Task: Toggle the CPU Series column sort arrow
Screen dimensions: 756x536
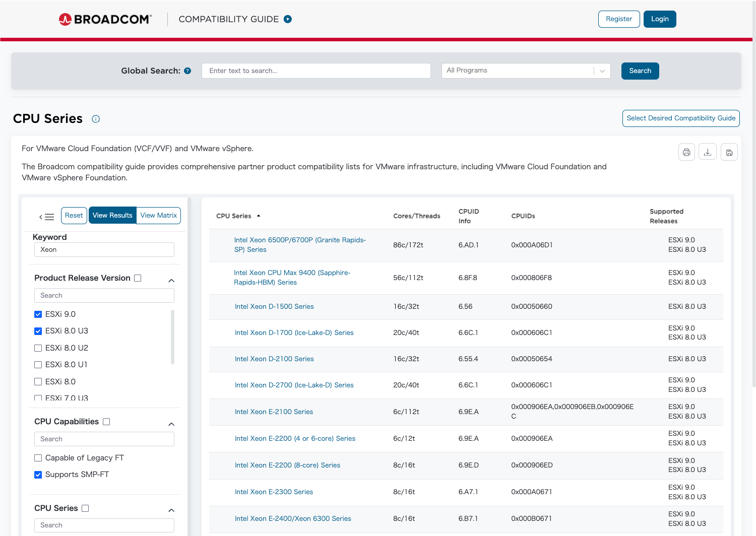Action: [259, 216]
